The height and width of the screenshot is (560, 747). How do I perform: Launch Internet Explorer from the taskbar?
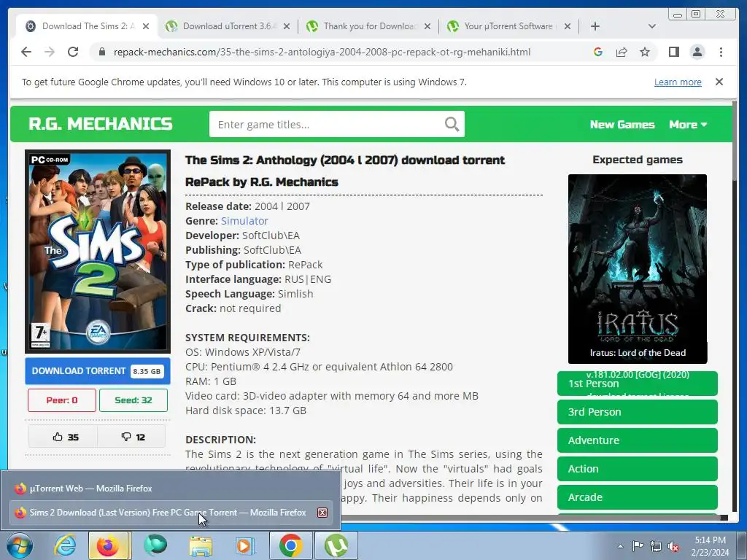click(x=65, y=545)
